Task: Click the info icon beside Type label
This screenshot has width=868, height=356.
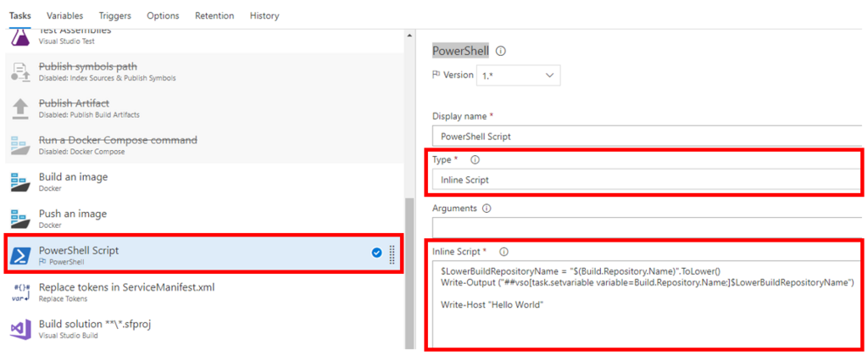Action: tap(475, 159)
